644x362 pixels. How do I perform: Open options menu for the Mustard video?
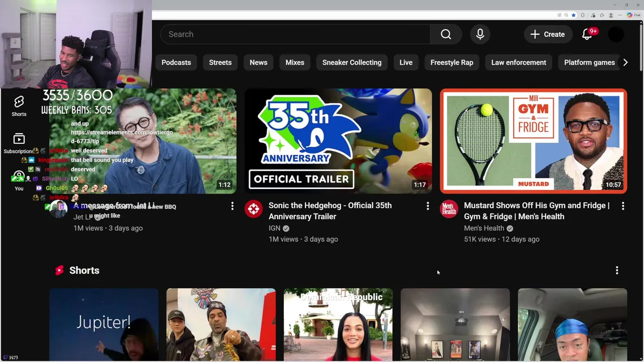[623, 206]
